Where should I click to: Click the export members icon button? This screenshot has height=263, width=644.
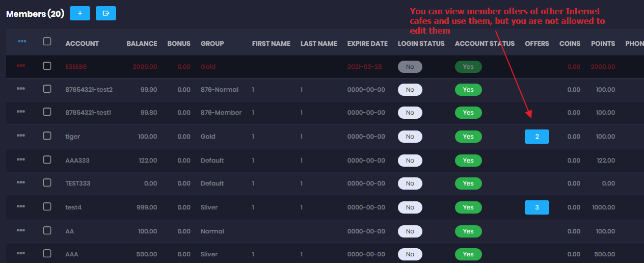point(106,13)
